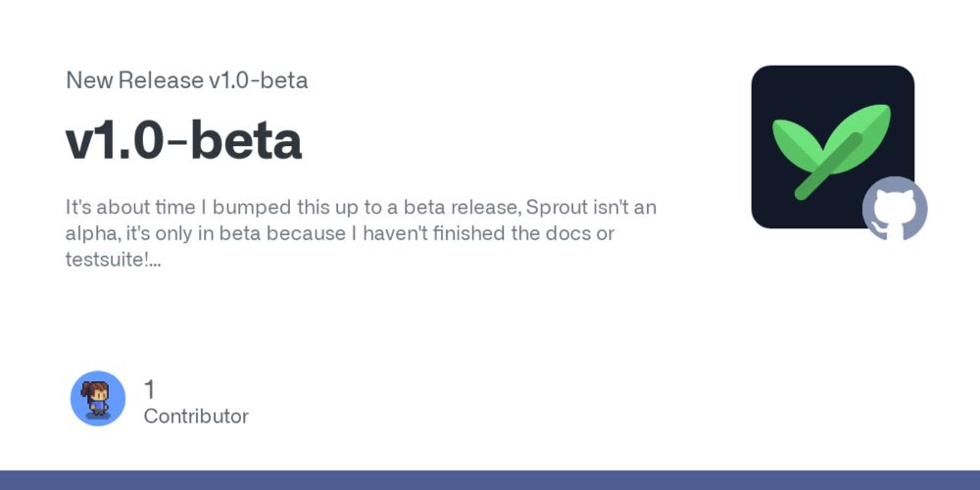The width and height of the screenshot is (980, 490).
Task: Click the green Sprout leaf logo
Action: 832,151
